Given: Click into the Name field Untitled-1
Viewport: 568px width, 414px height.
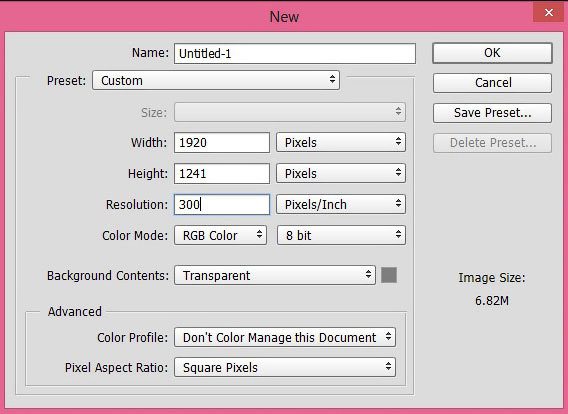Looking at the screenshot, I should pos(295,54).
